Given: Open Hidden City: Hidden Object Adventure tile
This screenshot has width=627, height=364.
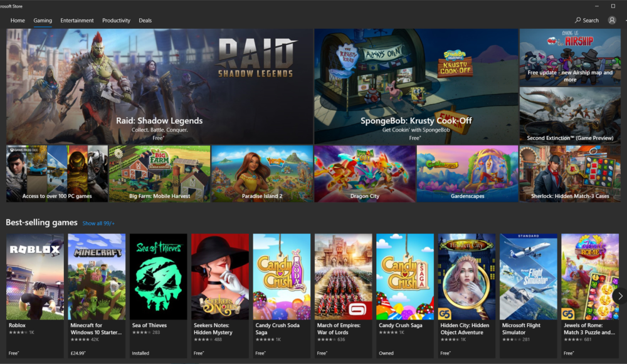Looking at the screenshot, I should click(466, 296).
